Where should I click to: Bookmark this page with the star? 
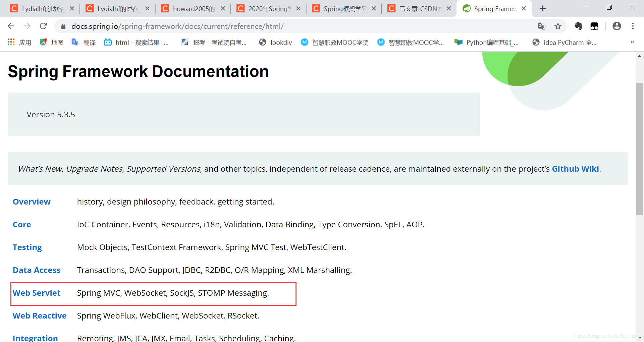[558, 26]
